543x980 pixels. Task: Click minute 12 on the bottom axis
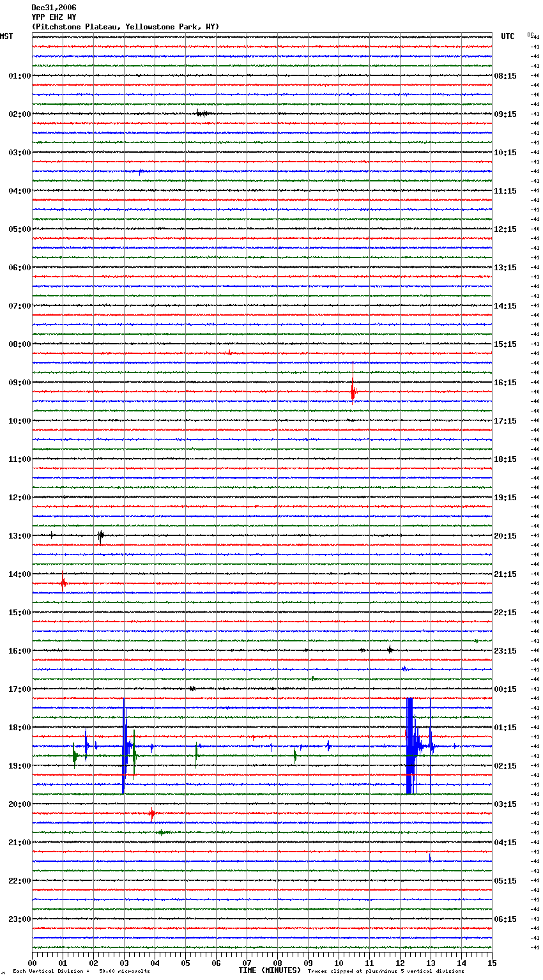tap(401, 963)
